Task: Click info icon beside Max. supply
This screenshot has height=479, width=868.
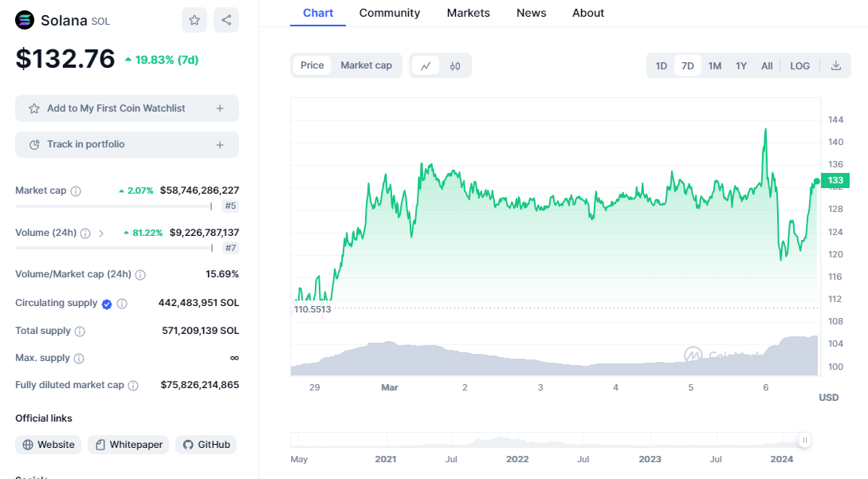Action: tap(79, 359)
